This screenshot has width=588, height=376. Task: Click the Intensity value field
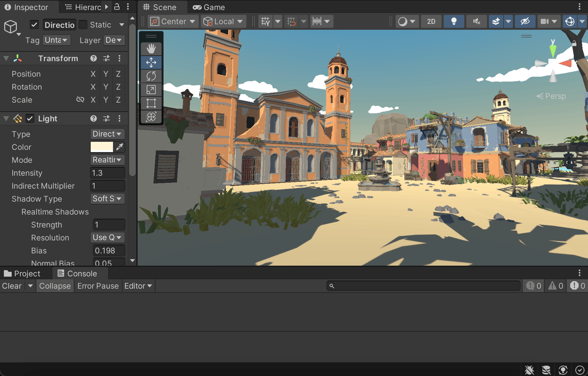click(x=107, y=173)
